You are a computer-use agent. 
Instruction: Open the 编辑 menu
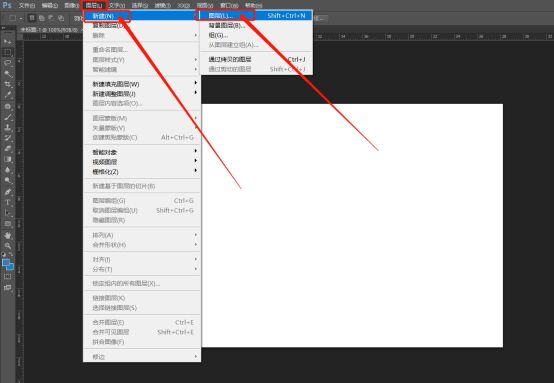(x=49, y=6)
